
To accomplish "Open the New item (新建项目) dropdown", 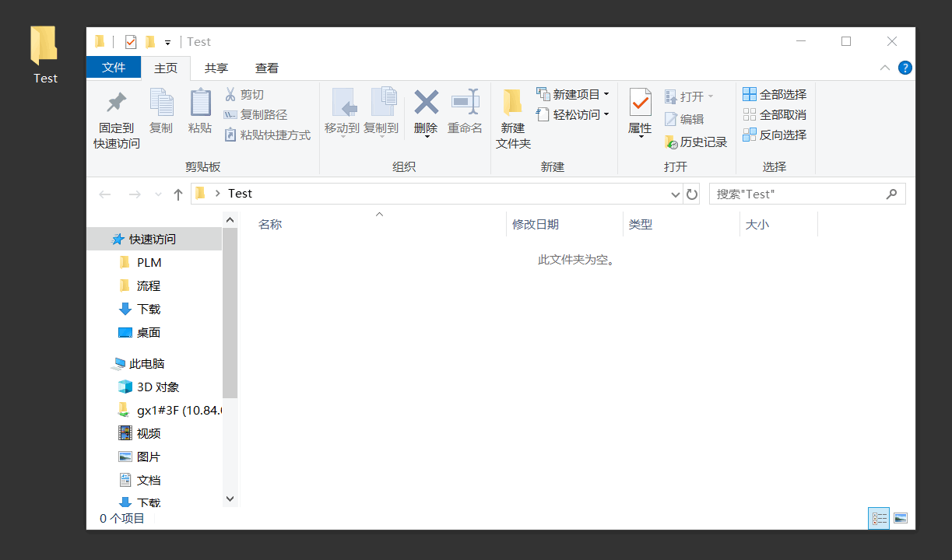I will point(573,94).
